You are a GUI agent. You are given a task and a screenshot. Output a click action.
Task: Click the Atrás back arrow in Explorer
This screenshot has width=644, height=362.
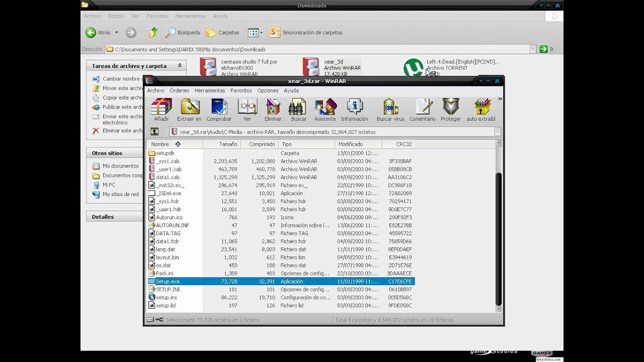coord(91,33)
